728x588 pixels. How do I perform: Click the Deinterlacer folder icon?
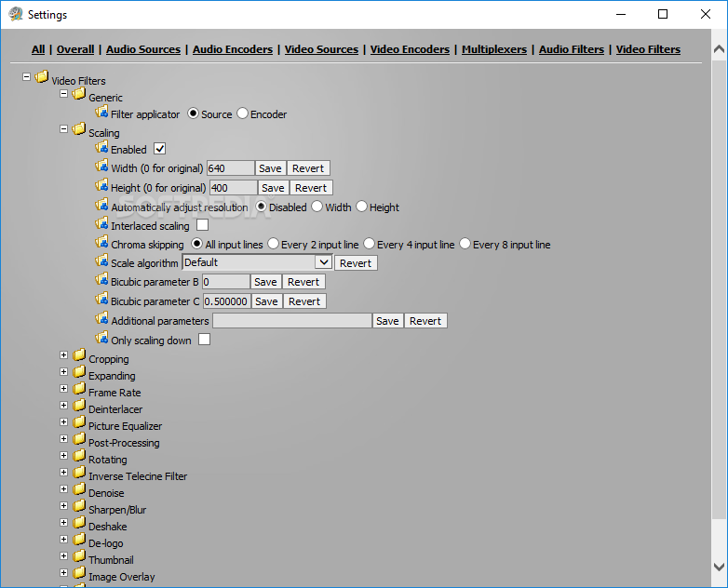[x=79, y=405]
